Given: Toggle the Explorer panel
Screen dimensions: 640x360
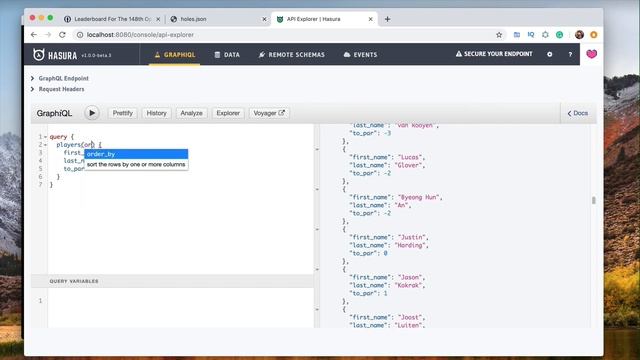Looking at the screenshot, I should 228,113.
